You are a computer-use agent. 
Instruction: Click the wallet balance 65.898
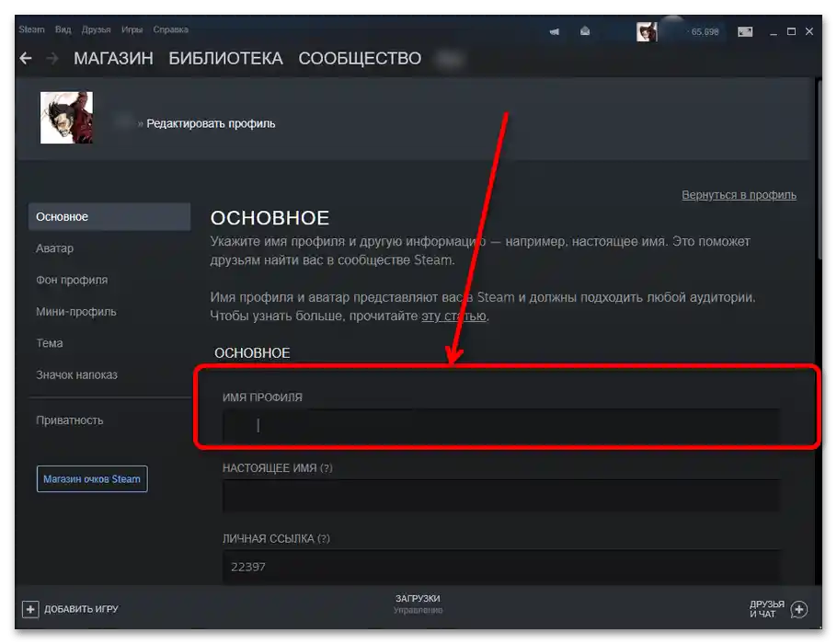click(705, 32)
